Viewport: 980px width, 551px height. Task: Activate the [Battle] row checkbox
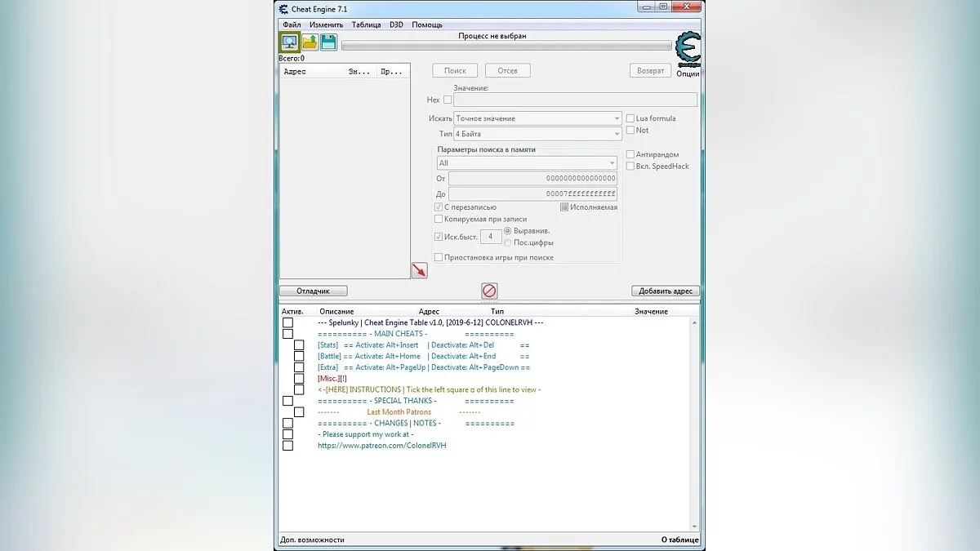299,357
